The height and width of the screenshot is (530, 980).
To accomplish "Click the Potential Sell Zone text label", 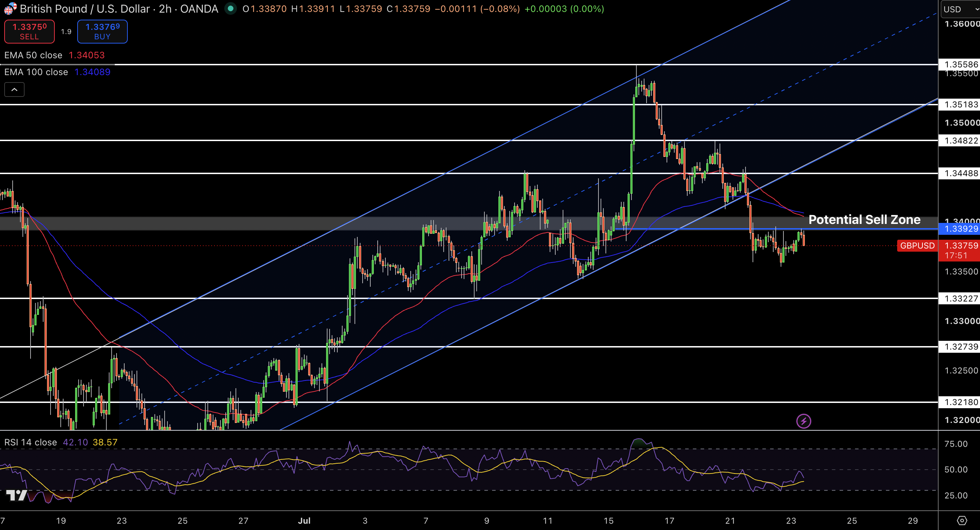I will [865, 219].
